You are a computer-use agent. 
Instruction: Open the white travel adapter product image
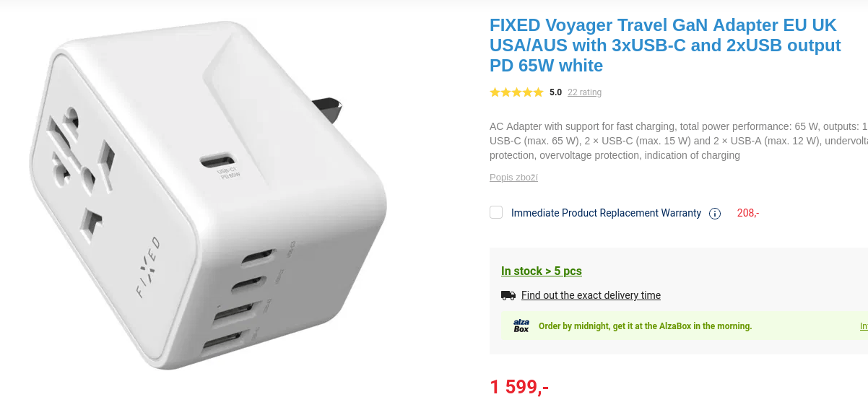pos(209,195)
